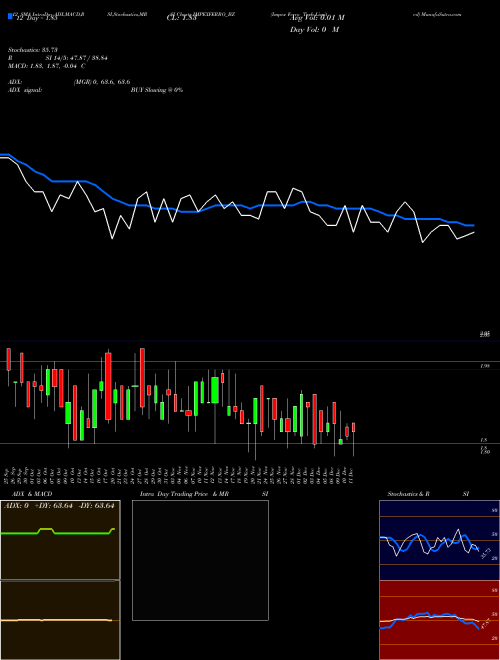Click the lower MACD line panel

(x=60, y=620)
